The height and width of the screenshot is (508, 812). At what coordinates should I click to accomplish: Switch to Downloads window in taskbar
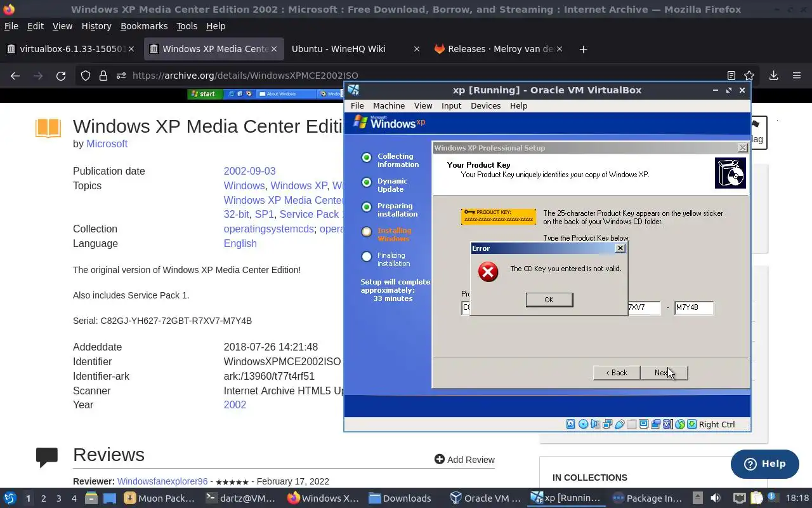click(401, 498)
